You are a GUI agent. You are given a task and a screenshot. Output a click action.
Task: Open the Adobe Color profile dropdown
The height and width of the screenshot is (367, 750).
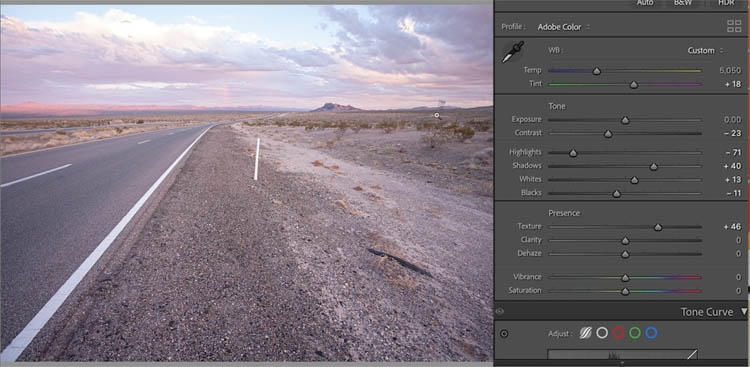[563, 27]
